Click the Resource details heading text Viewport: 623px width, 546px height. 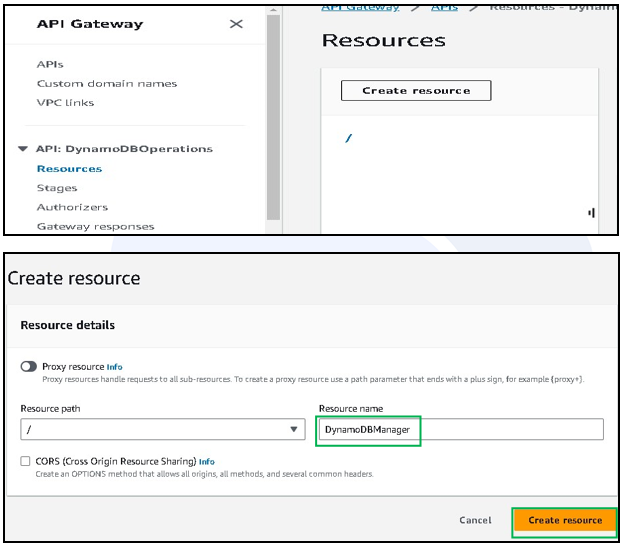tap(68, 325)
